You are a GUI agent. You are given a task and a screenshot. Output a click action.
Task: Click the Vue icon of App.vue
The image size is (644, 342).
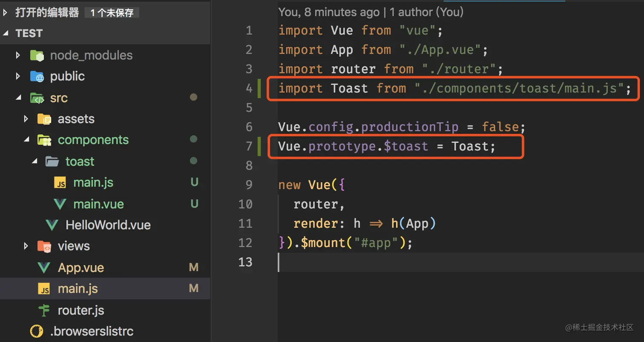coord(44,267)
